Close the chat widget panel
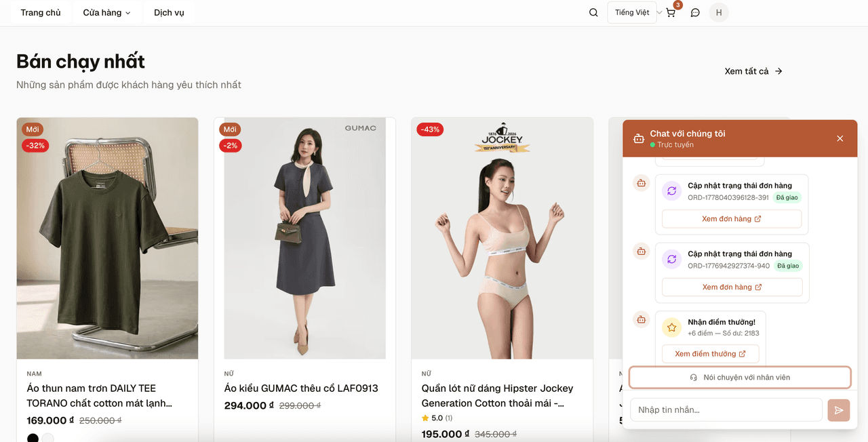This screenshot has width=868, height=442. coord(840,138)
